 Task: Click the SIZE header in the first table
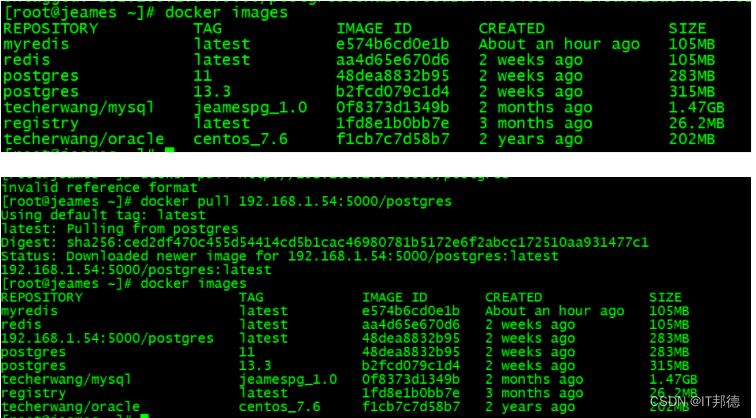(687, 29)
